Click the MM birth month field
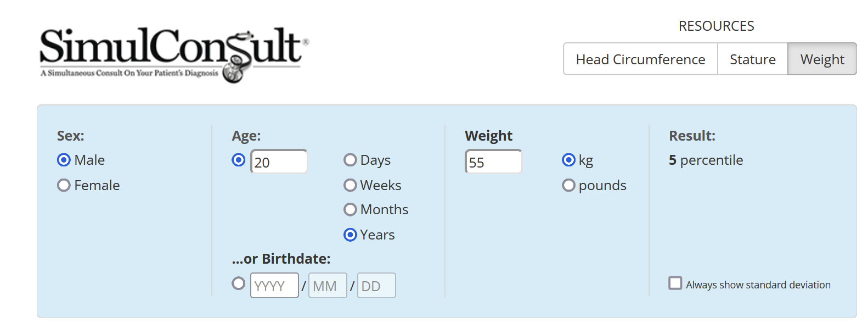 point(328,286)
